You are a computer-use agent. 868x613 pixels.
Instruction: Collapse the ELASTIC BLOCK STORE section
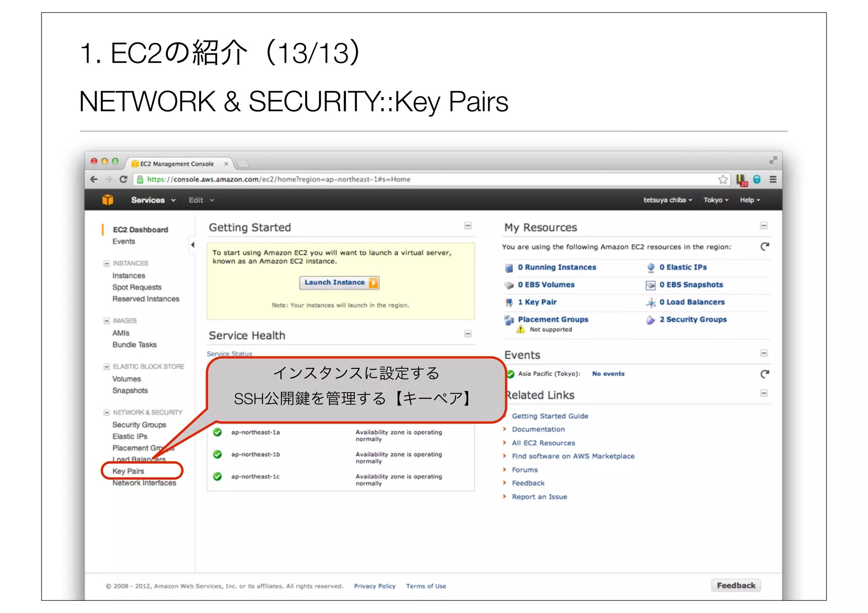(107, 366)
